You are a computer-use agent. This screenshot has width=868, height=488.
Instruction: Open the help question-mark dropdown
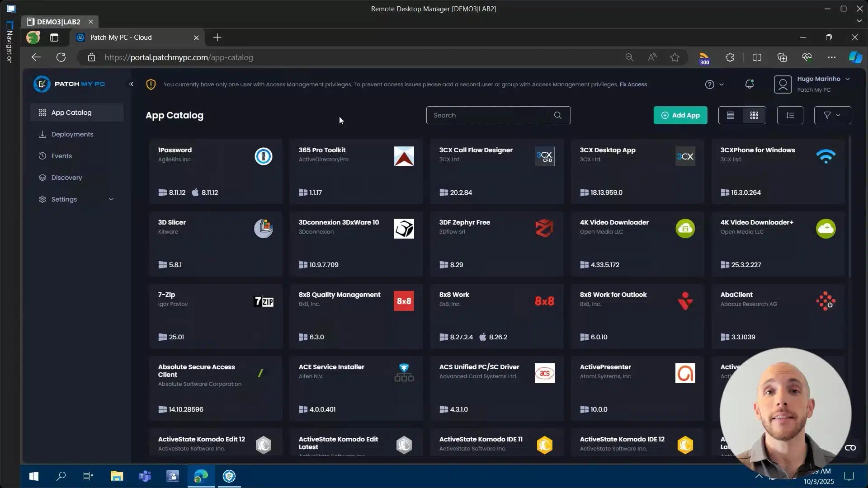[x=714, y=84]
